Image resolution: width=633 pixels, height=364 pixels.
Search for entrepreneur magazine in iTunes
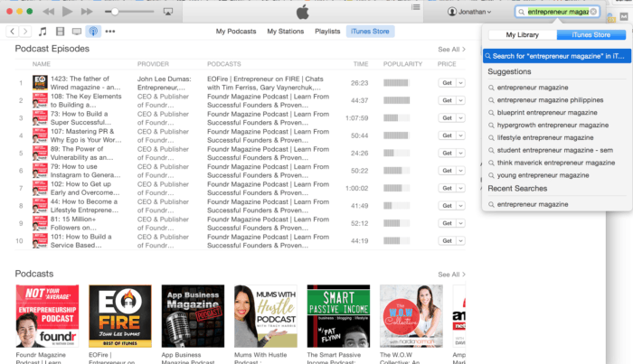point(557,56)
